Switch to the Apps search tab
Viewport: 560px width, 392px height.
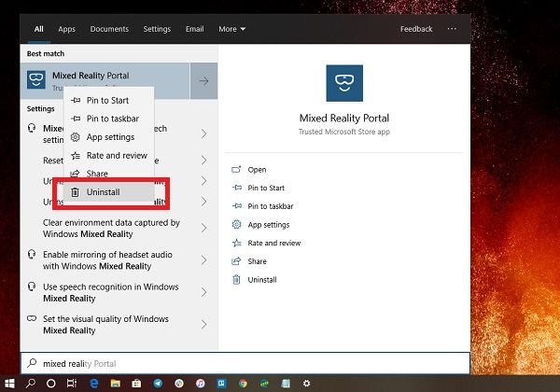pos(66,29)
